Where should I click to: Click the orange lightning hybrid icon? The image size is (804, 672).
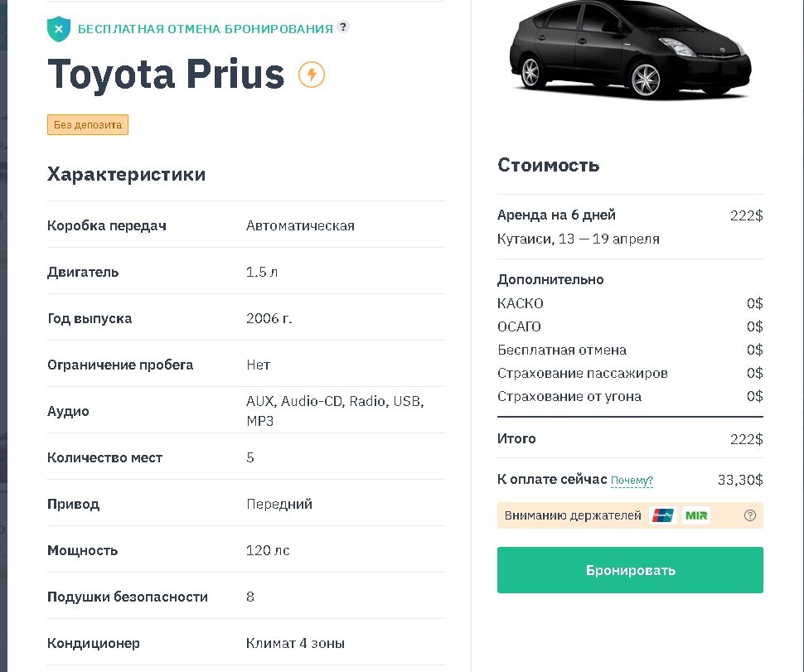(x=312, y=75)
